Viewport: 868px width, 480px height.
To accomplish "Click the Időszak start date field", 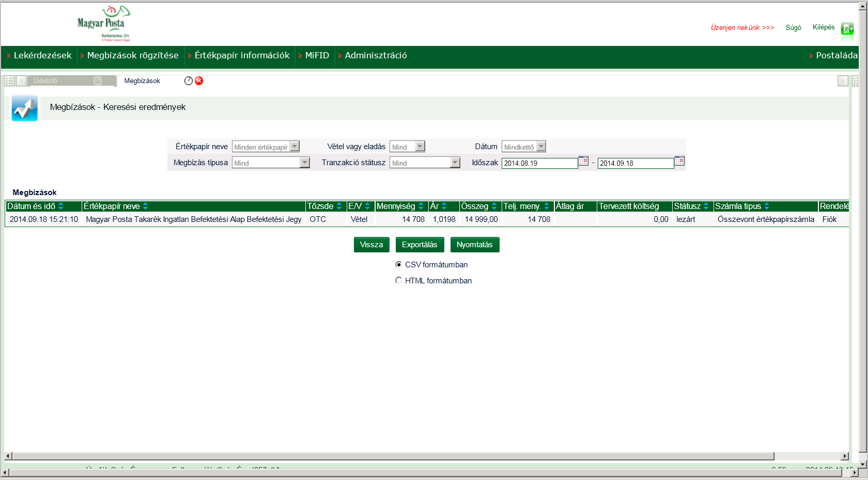I will [539, 163].
